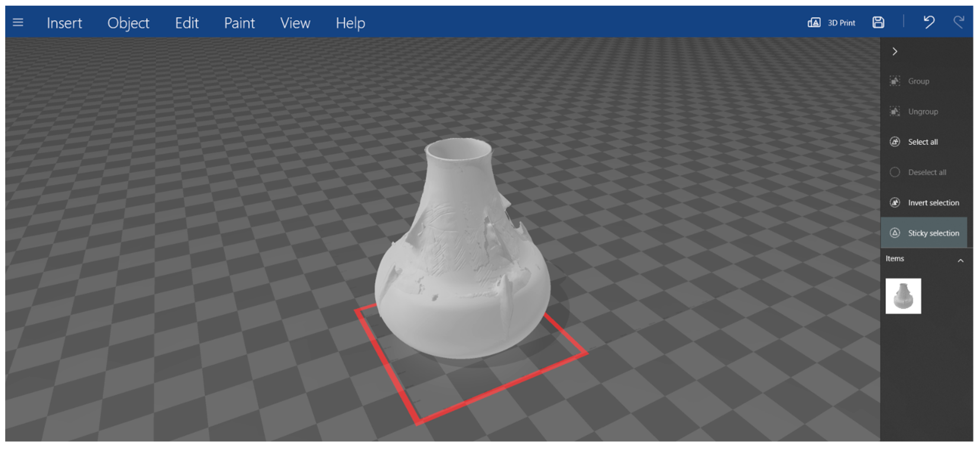Open the Insert menu
The width and height of the screenshot is (980, 449).
point(64,23)
